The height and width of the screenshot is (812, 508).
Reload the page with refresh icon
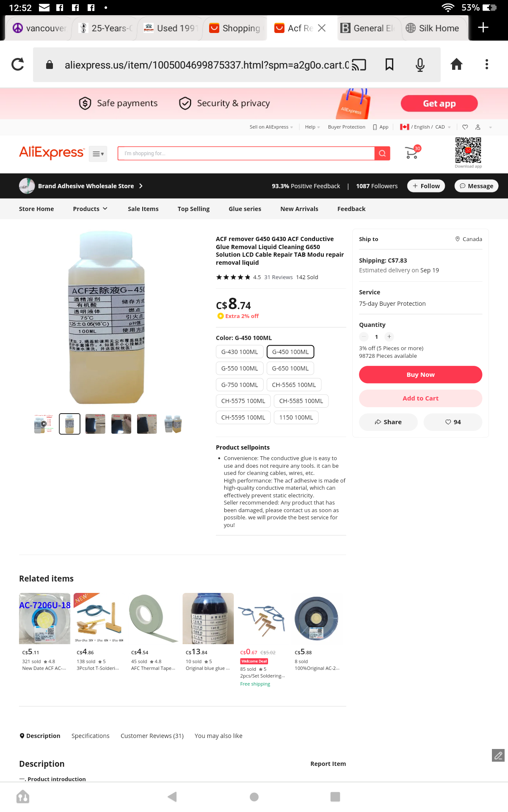pos(18,65)
